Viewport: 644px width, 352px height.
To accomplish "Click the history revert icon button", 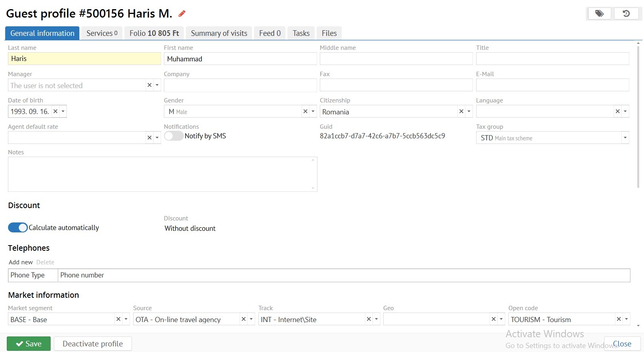I will (x=626, y=14).
